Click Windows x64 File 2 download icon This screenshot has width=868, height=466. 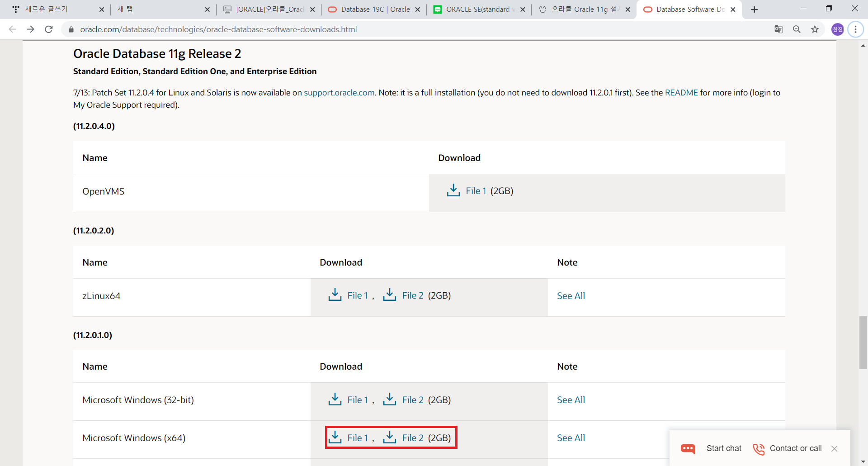(389, 437)
